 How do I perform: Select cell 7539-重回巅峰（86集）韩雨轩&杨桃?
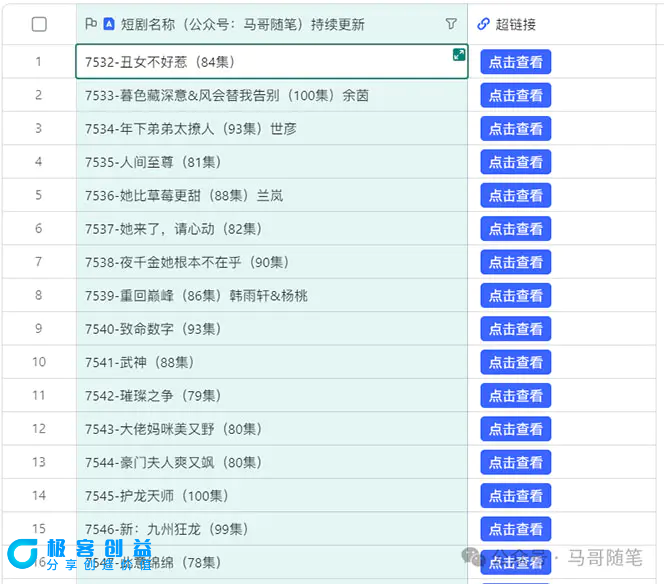coord(272,296)
